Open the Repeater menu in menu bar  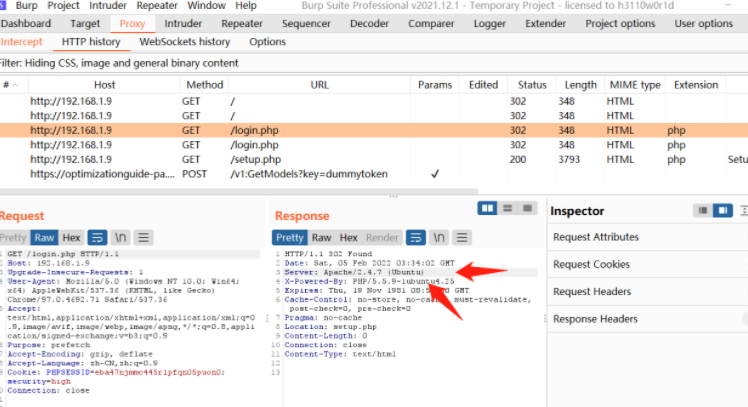(x=157, y=6)
